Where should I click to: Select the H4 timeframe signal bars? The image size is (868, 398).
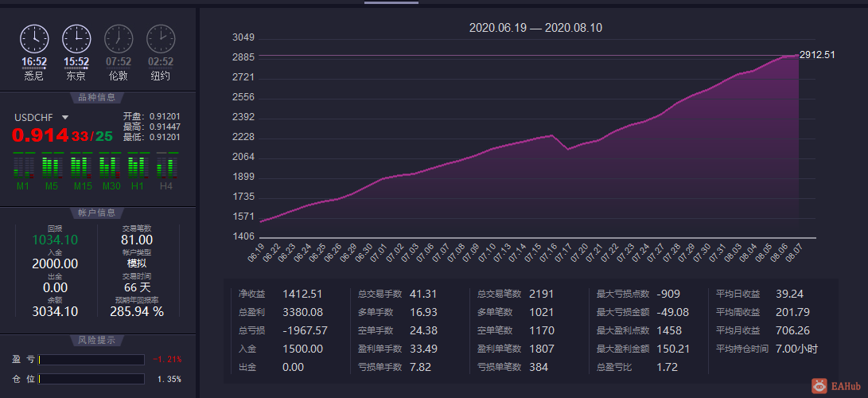click(167, 165)
